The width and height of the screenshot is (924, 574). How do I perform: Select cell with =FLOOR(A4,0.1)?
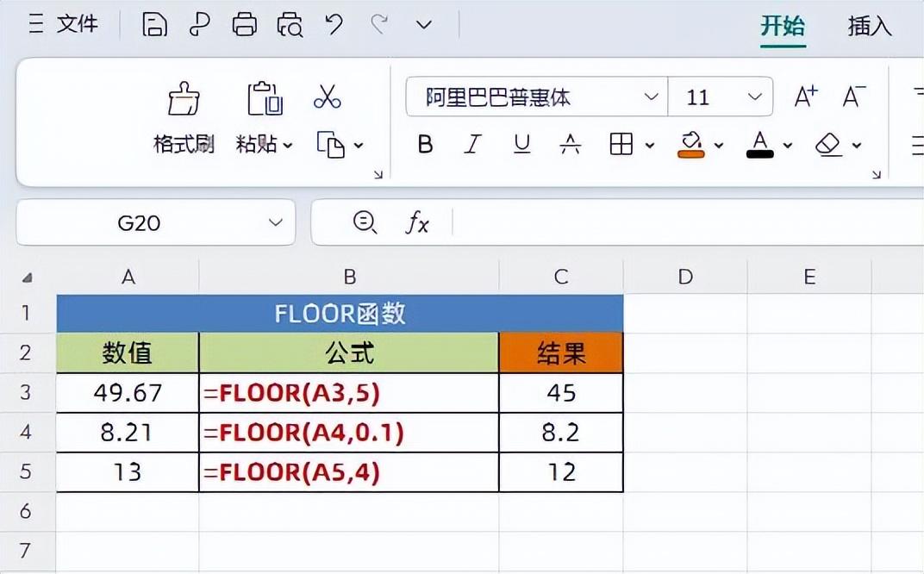coord(349,433)
